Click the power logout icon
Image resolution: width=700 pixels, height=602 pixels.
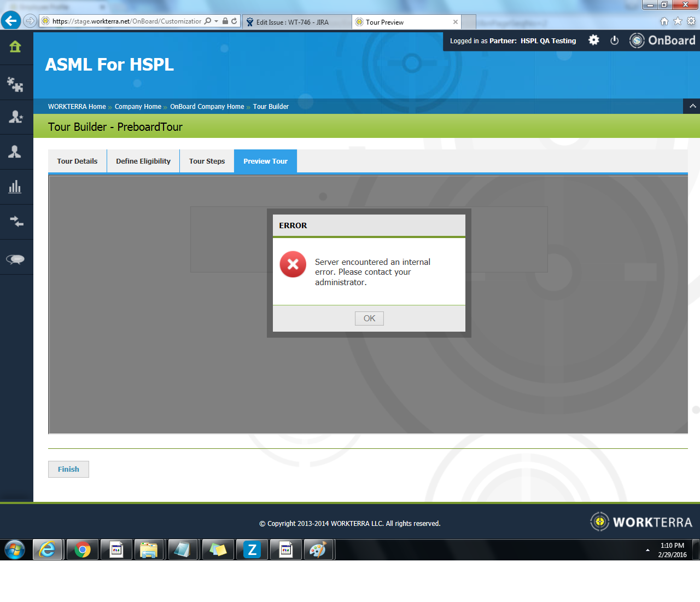tap(614, 40)
